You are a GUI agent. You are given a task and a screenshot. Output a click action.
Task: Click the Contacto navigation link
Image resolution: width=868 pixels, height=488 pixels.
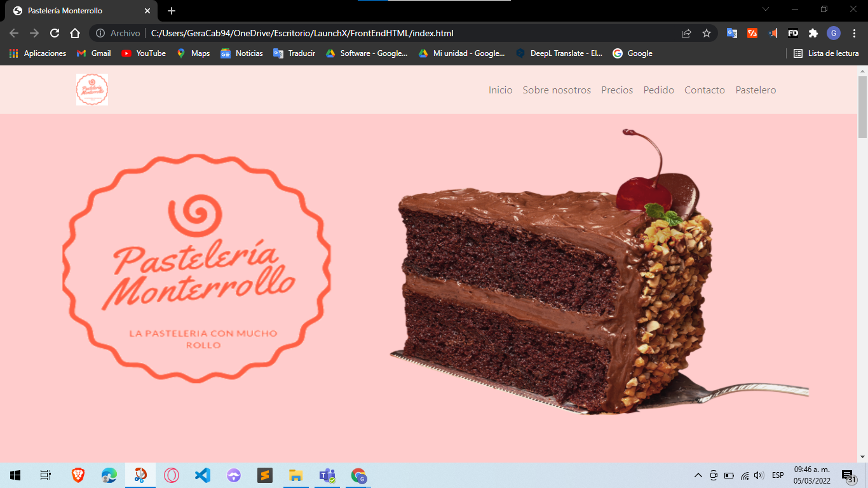click(704, 90)
